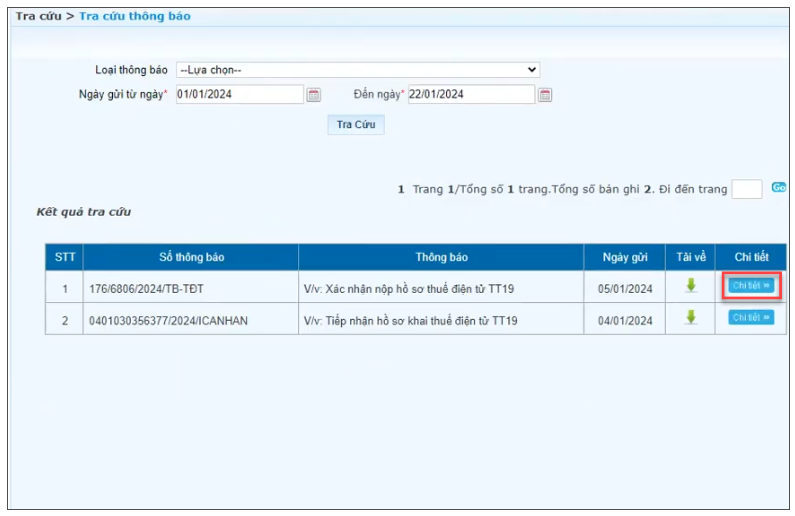Click the 'Tra Cứu' search button

click(356, 125)
